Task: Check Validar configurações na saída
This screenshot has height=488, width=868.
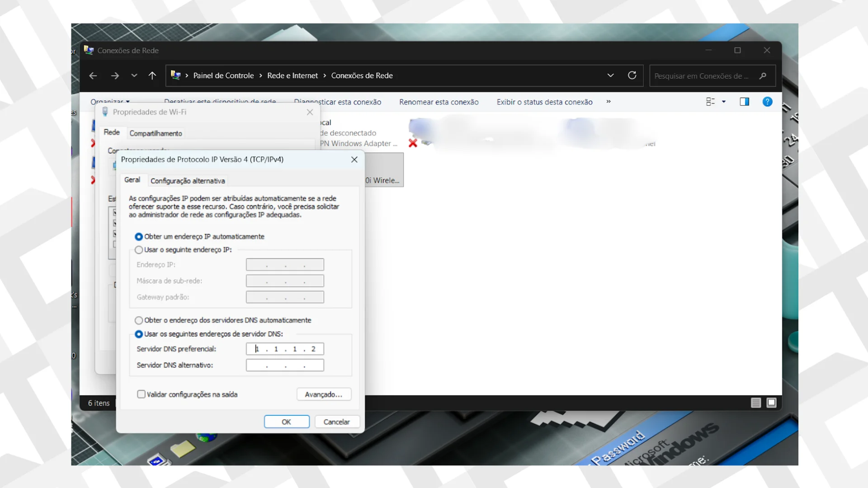Action: click(187, 394)
